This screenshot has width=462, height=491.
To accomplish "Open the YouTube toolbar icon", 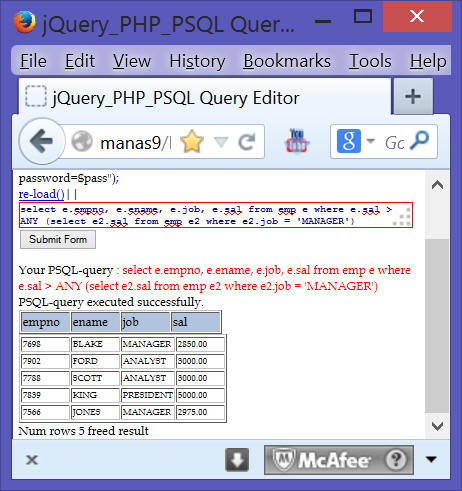I will tap(296, 141).
